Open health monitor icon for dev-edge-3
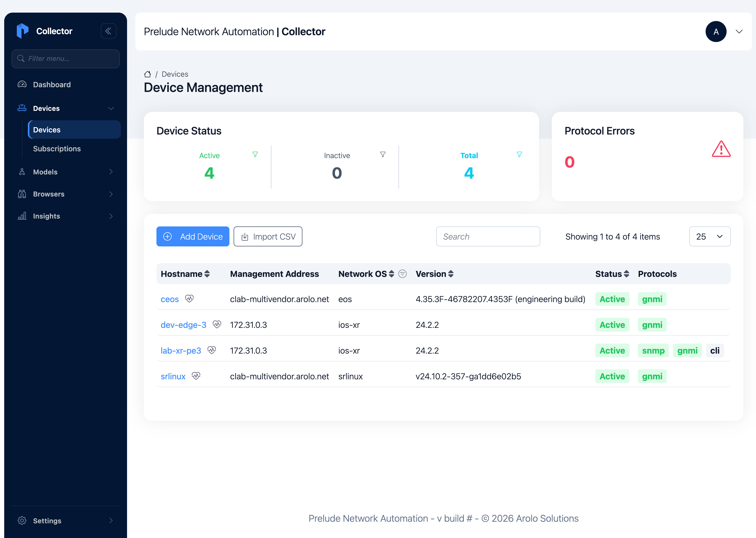 [217, 324]
